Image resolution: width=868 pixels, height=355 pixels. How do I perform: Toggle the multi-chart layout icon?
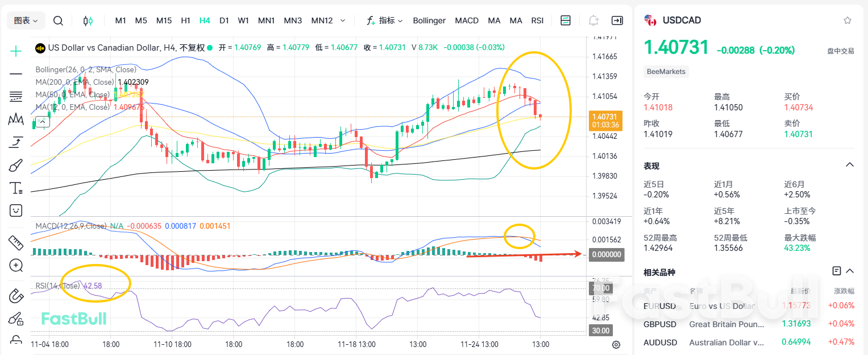coord(565,20)
